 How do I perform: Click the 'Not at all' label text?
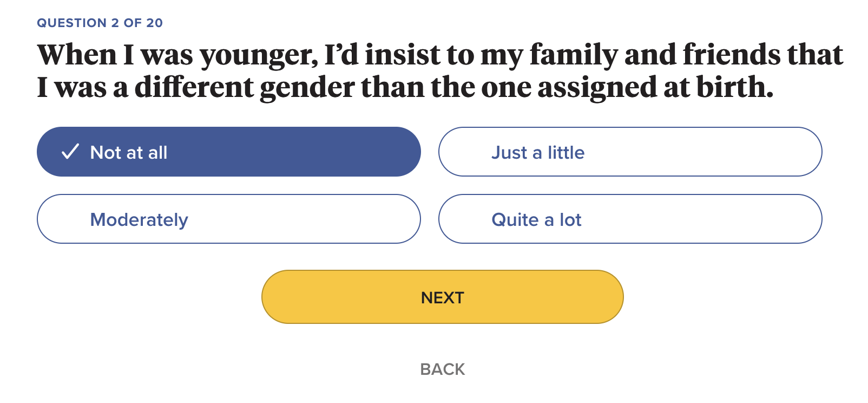pos(129,153)
